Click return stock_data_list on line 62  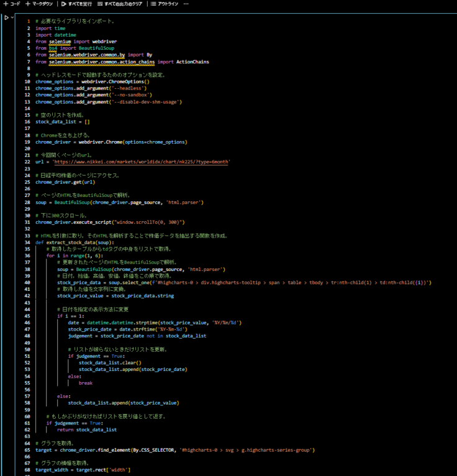pyautogui.click(x=86, y=429)
